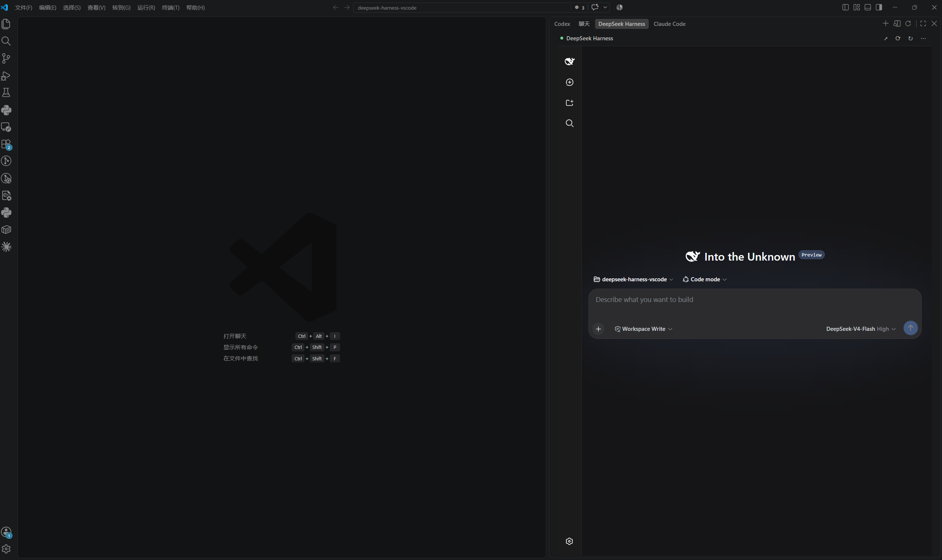The height and width of the screenshot is (560, 942).
Task: Open the 运行(R) menu
Action: coord(146,7)
